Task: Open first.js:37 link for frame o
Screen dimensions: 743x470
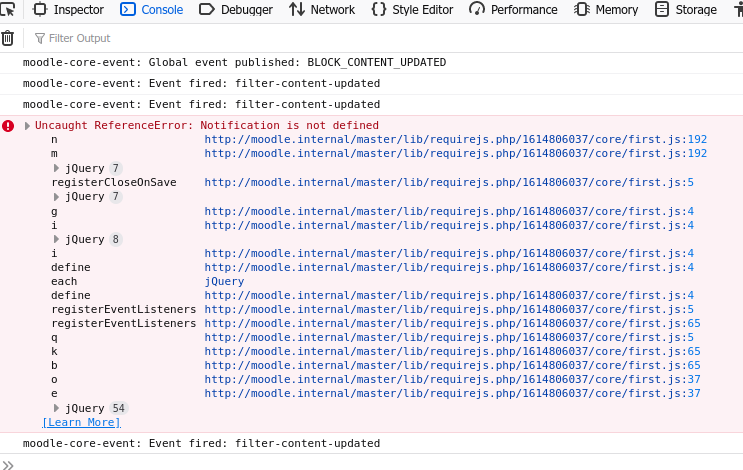Action: tap(453, 380)
